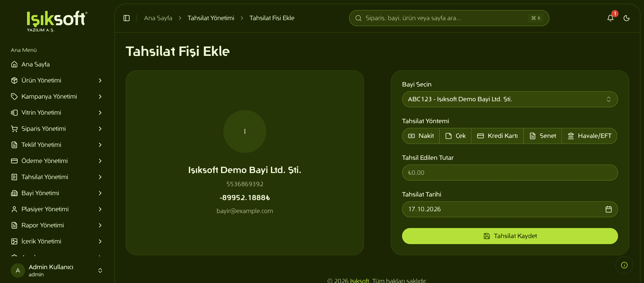Click balance -89952.1888₺
Viewport: 644px width, 283px height.
pos(245,198)
